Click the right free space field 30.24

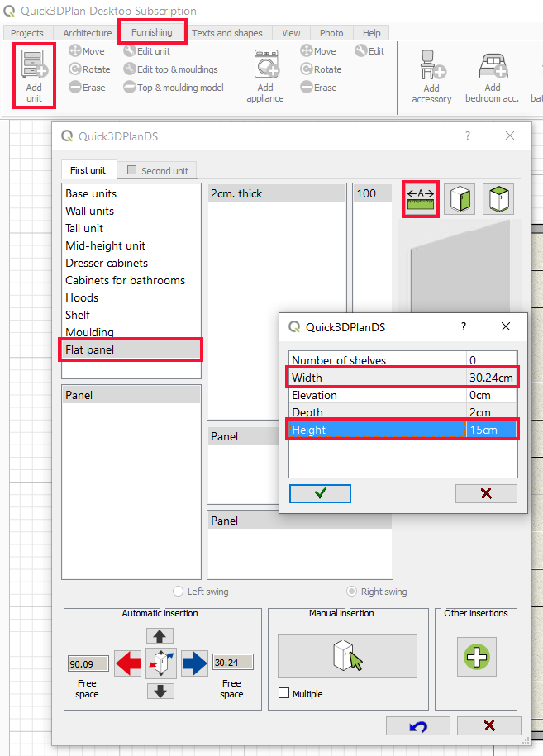click(233, 663)
